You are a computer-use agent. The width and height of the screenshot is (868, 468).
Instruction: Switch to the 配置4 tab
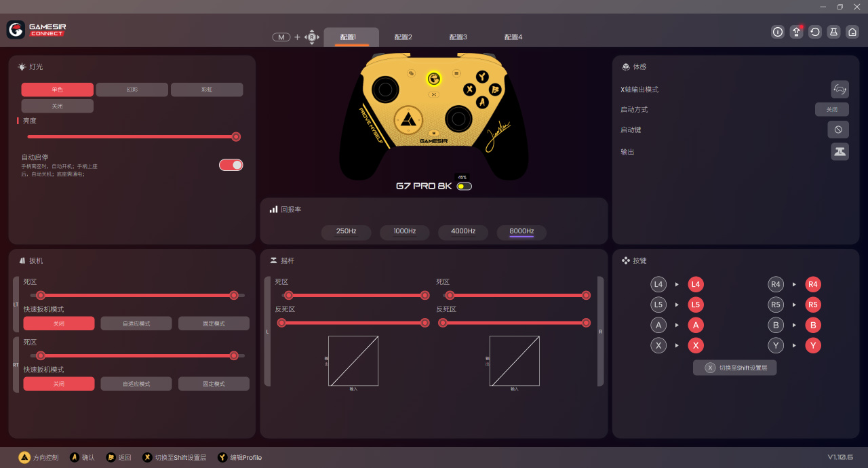click(513, 37)
